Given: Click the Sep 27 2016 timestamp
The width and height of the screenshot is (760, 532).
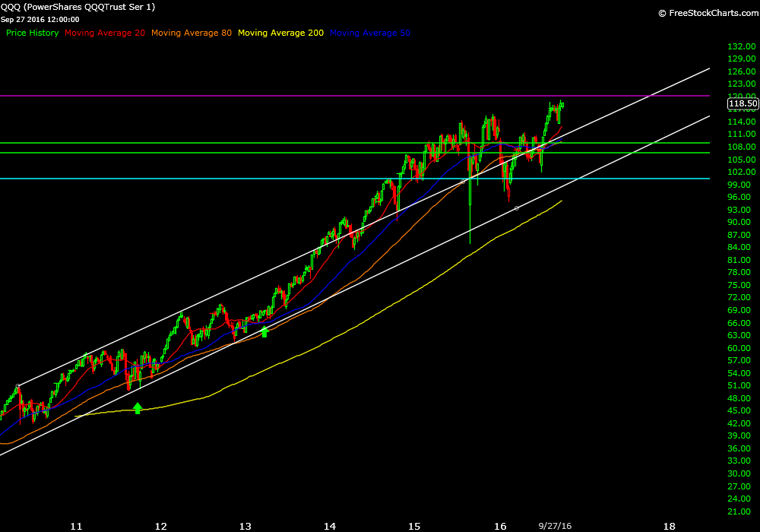Looking at the screenshot, I should point(40,20).
